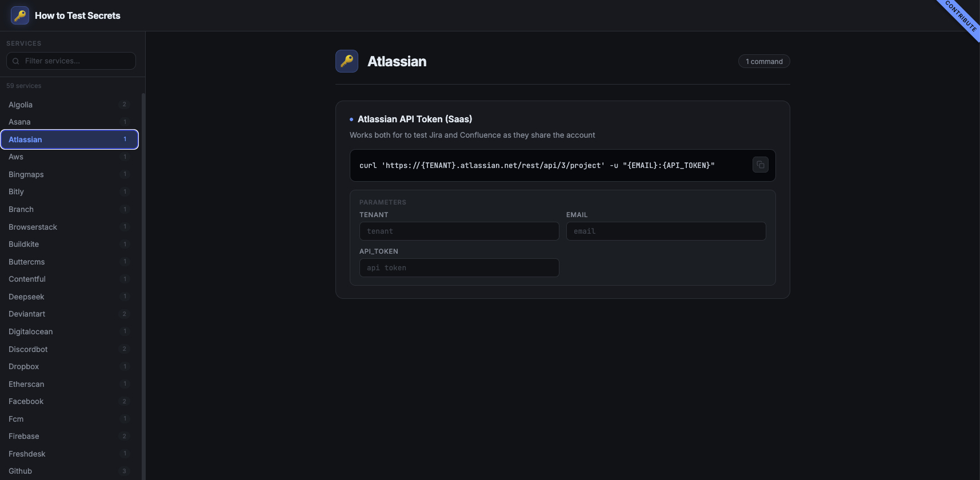Choose Deviantart from the sidebar
This screenshot has height=480, width=980.
[x=69, y=314]
